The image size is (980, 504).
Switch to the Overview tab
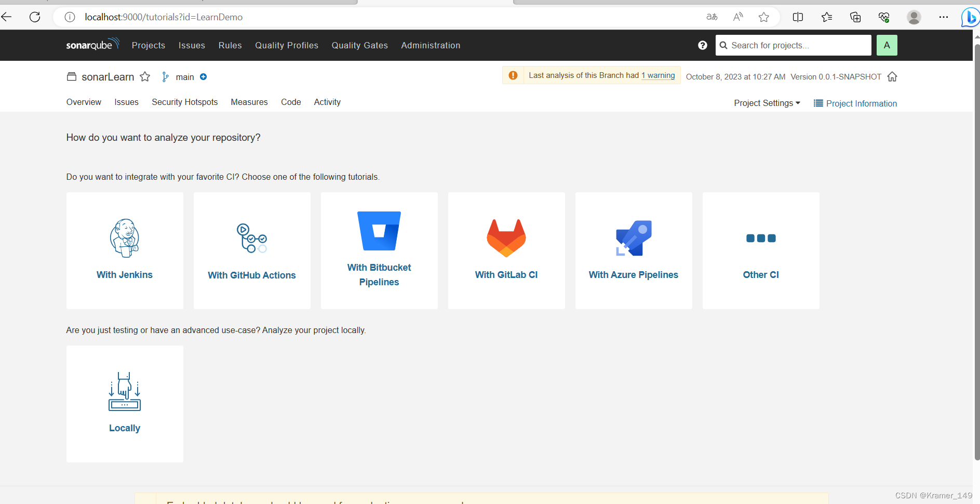(x=84, y=102)
